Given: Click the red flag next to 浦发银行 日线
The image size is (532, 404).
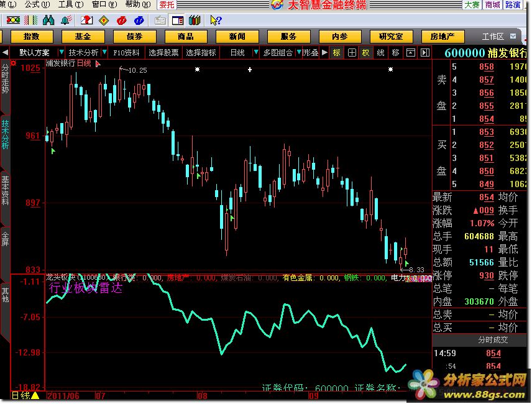Looking at the screenshot, I should [98, 63].
